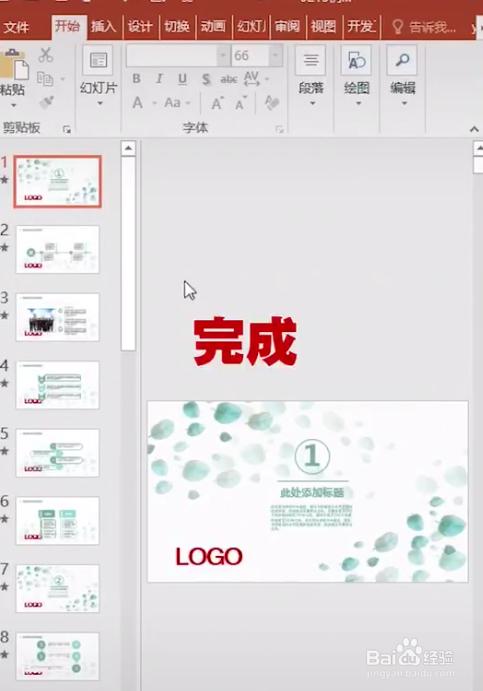
Task: Click the circled number 1 on slide
Action: pyautogui.click(x=312, y=455)
